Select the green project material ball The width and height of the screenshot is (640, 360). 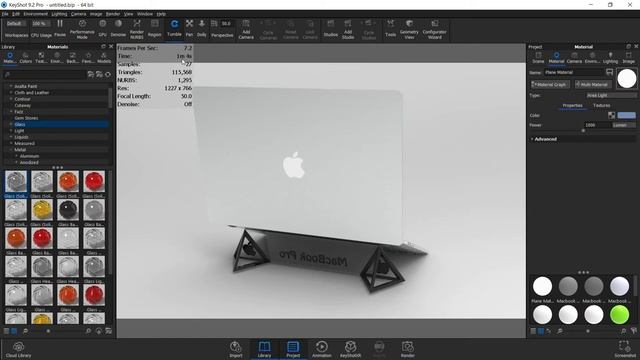click(x=619, y=315)
